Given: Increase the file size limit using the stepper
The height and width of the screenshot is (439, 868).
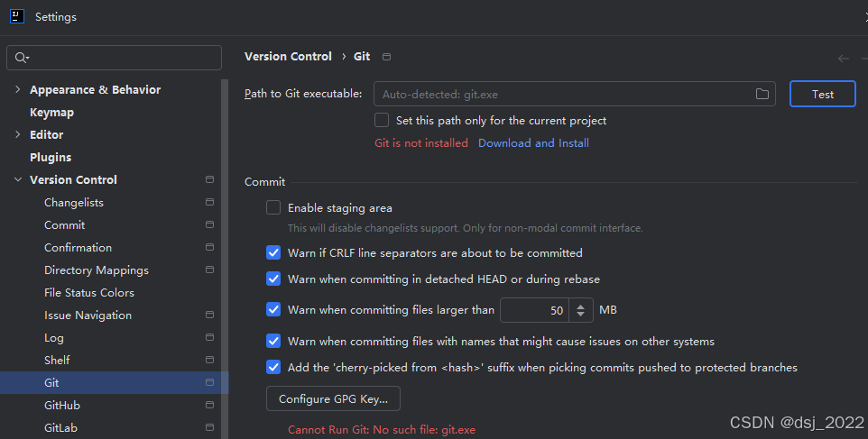Looking at the screenshot, I should [581, 305].
